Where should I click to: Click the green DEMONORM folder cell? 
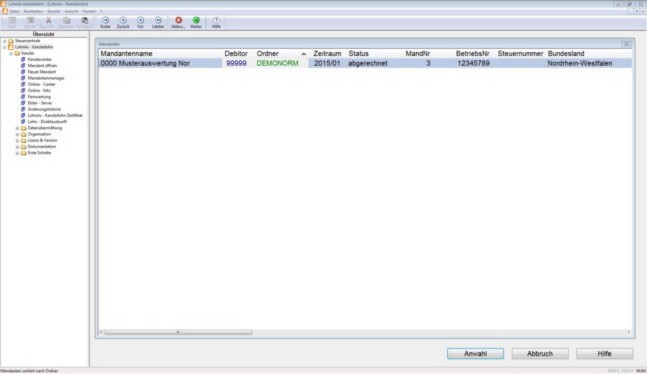277,63
